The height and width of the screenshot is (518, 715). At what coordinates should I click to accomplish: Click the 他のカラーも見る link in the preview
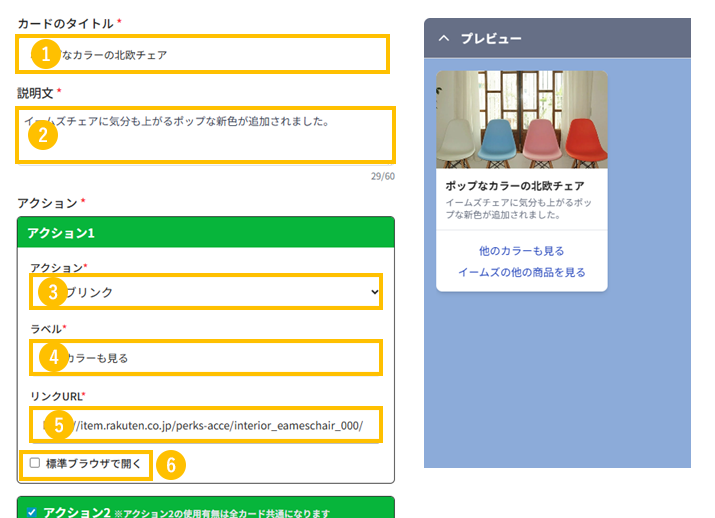(x=521, y=250)
